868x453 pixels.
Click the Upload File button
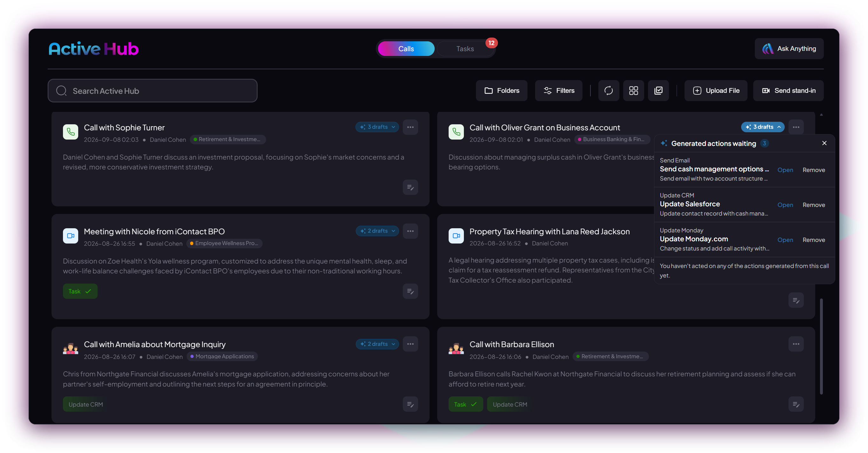pyautogui.click(x=716, y=91)
